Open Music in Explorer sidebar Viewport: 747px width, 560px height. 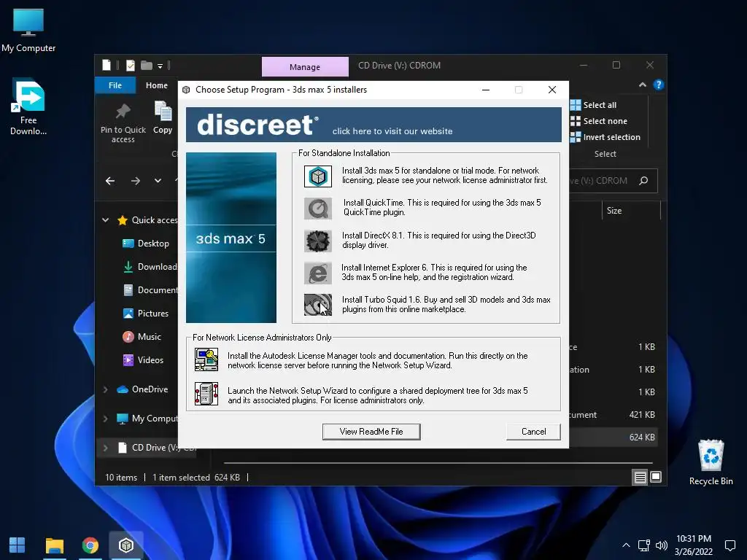[x=142, y=337]
